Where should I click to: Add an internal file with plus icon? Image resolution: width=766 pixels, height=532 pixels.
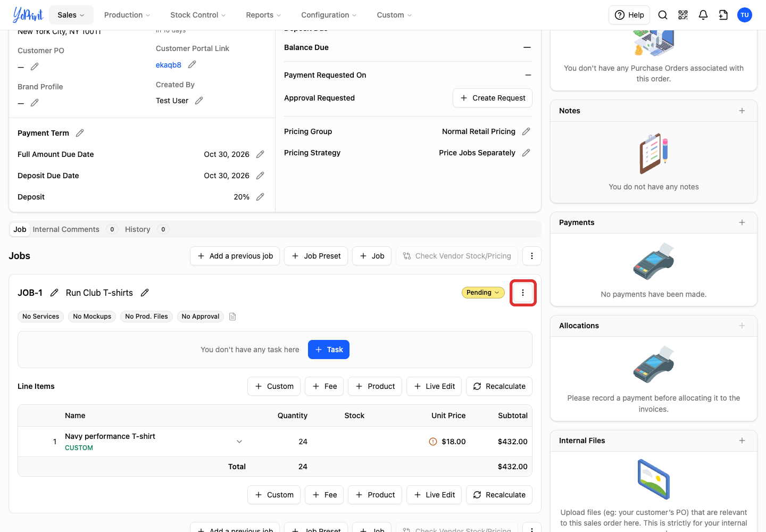coord(742,440)
